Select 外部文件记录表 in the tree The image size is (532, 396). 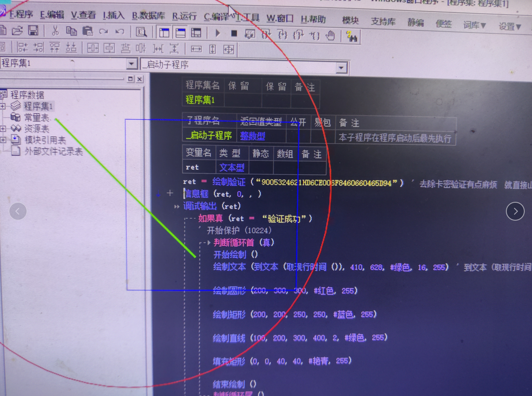(53, 151)
